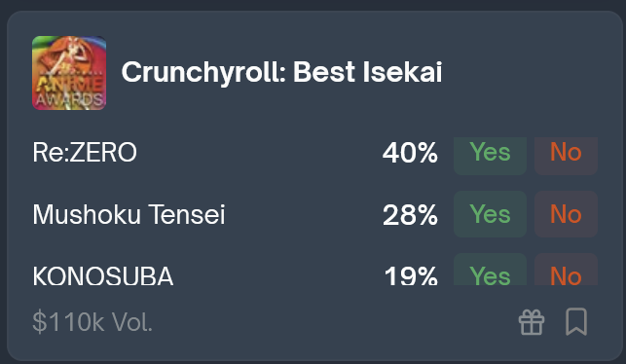Click the 28% odds for Mushoku Tensei
The image size is (626, 364).
tap(410, 215)
